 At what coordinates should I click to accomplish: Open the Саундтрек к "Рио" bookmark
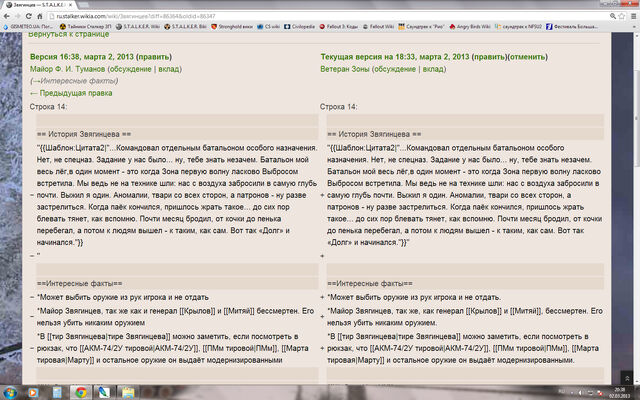tap(421, 27)
